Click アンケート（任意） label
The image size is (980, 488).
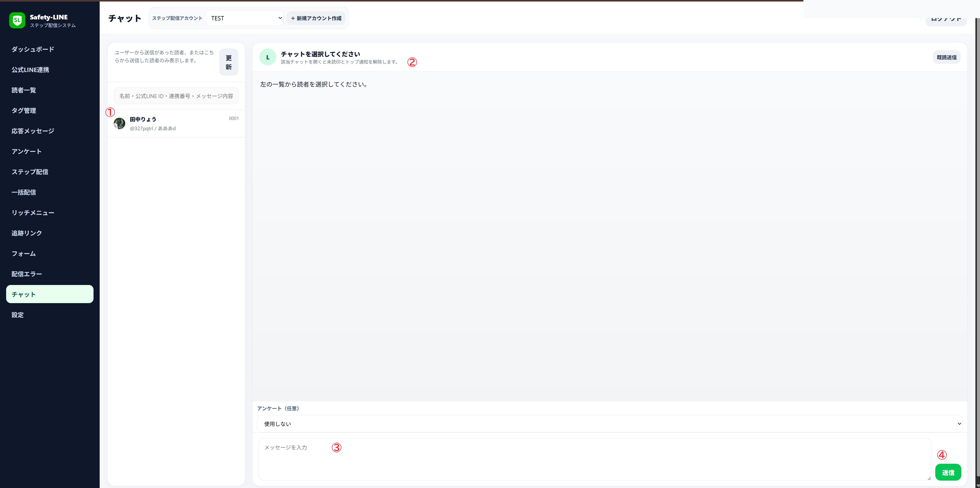click(279, 409)
